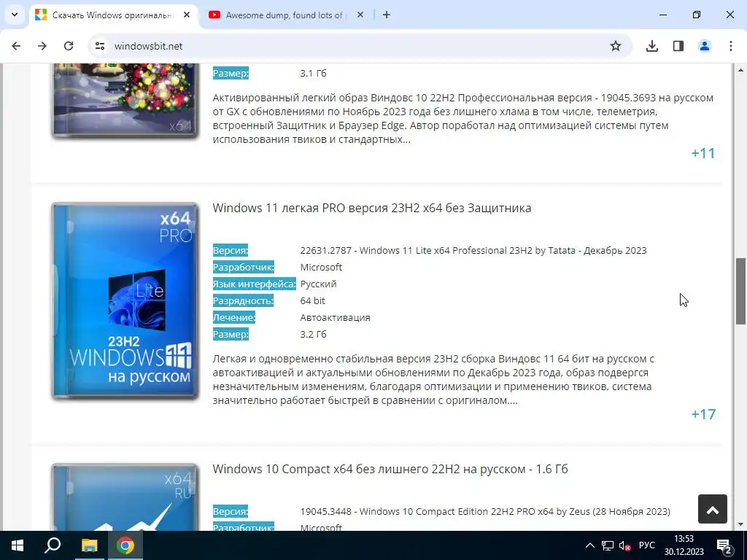Click the +11 rating counter
This screenshot has width=747, height=560.
pyautogui.click(x=703, y=153)
